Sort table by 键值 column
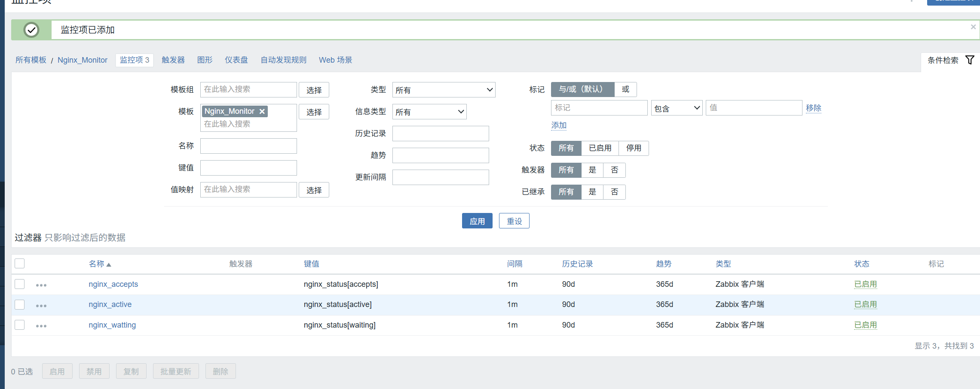Screen dimensions: 980x389 (x=312, y=264)
